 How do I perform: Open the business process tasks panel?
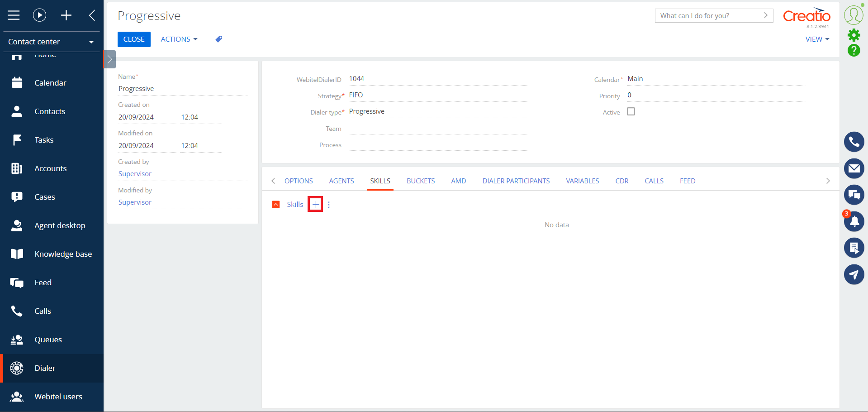854,248
